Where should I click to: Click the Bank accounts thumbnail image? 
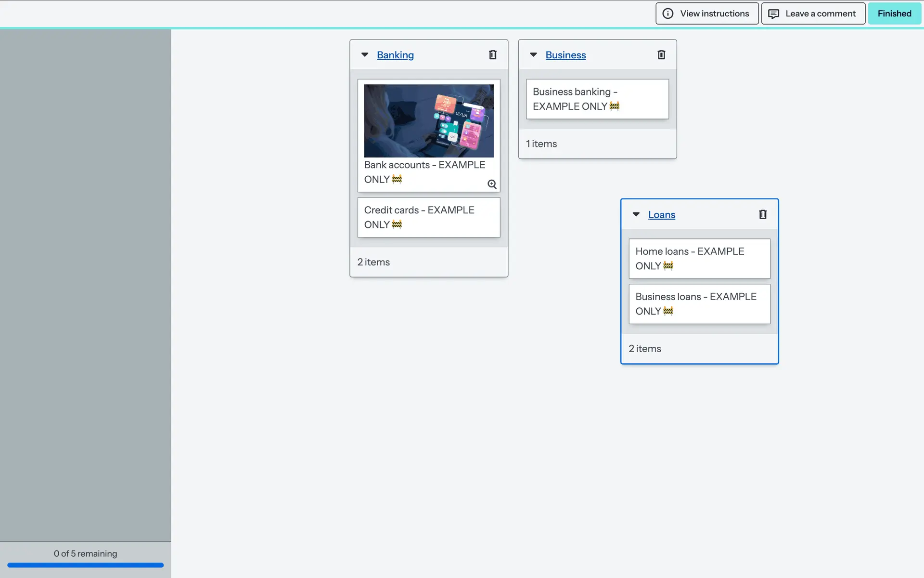(x=428, y=121)
